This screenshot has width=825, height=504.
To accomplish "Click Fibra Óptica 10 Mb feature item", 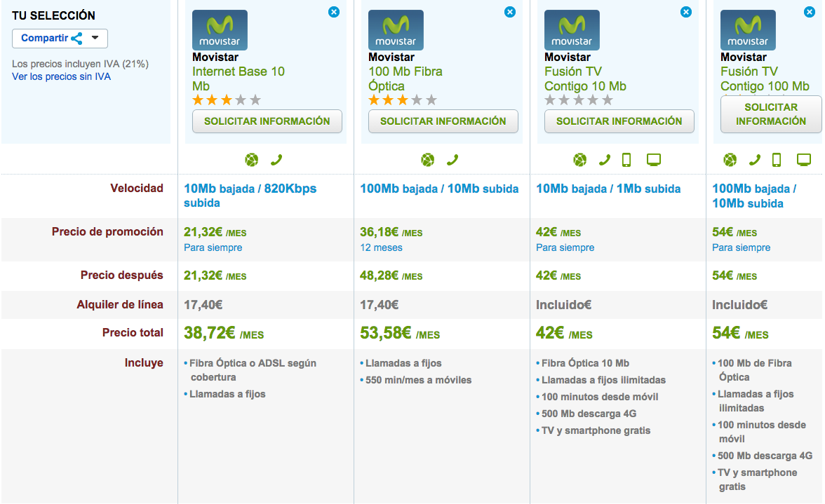I will coord(585,363).
